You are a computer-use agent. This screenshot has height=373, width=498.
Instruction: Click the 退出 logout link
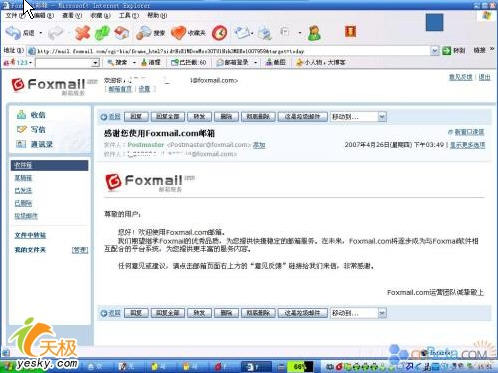[484, 77]
